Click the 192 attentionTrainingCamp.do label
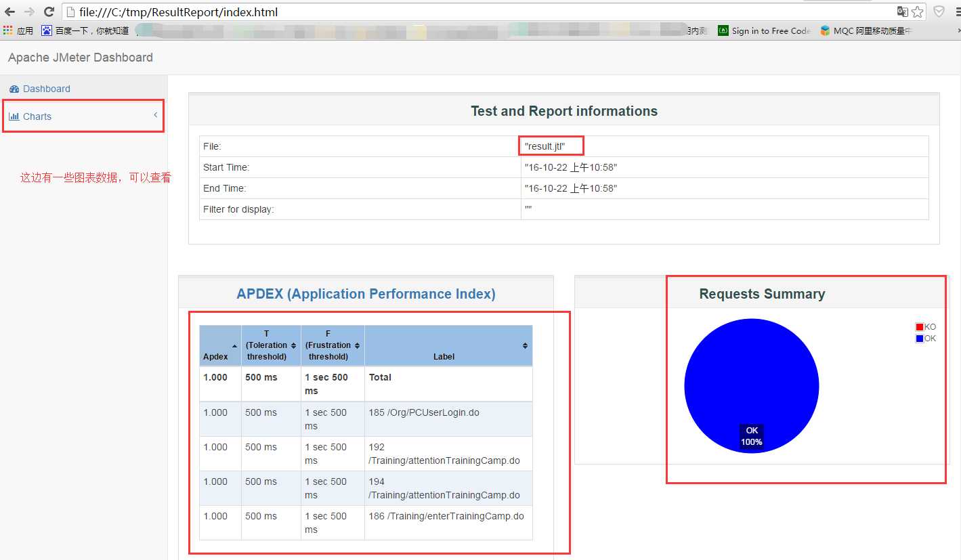Viewport: 961px width, 560px height. [444, 454]
